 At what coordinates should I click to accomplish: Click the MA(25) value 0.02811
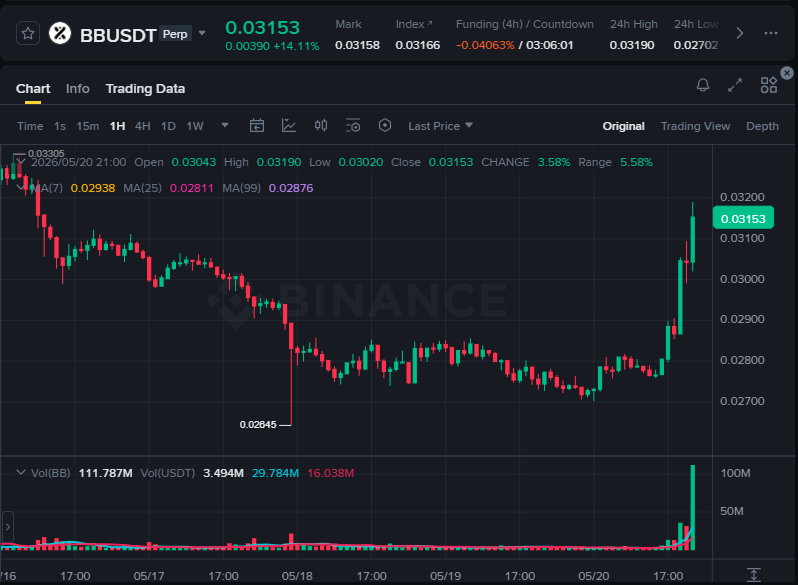[191, 188]
